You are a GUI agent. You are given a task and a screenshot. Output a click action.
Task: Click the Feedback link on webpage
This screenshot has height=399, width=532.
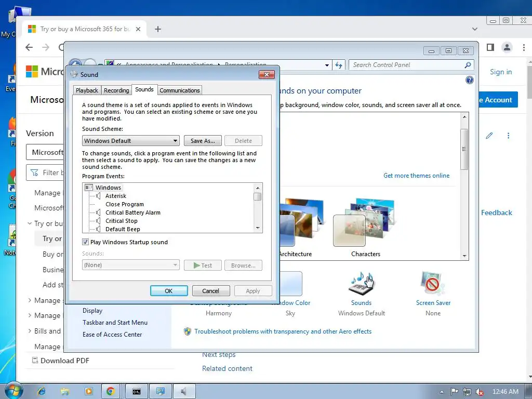[496, 212]
